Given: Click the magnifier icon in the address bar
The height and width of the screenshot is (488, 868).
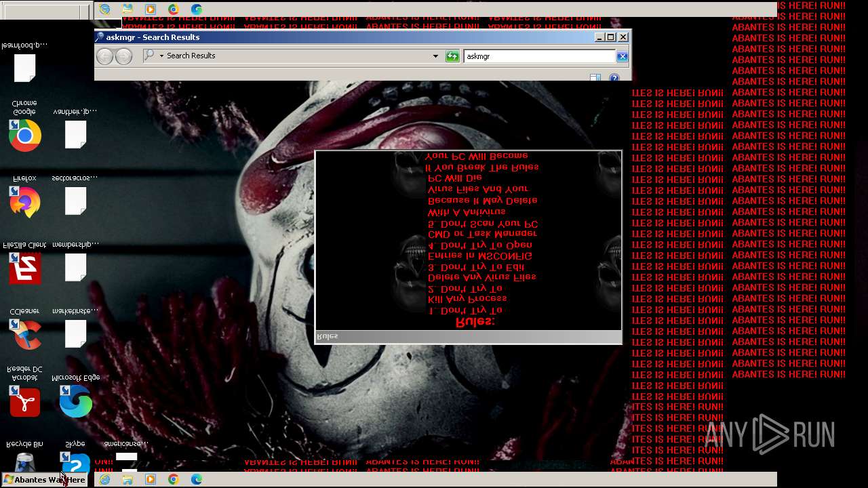Looking at the screenshot, I should 149,56.
